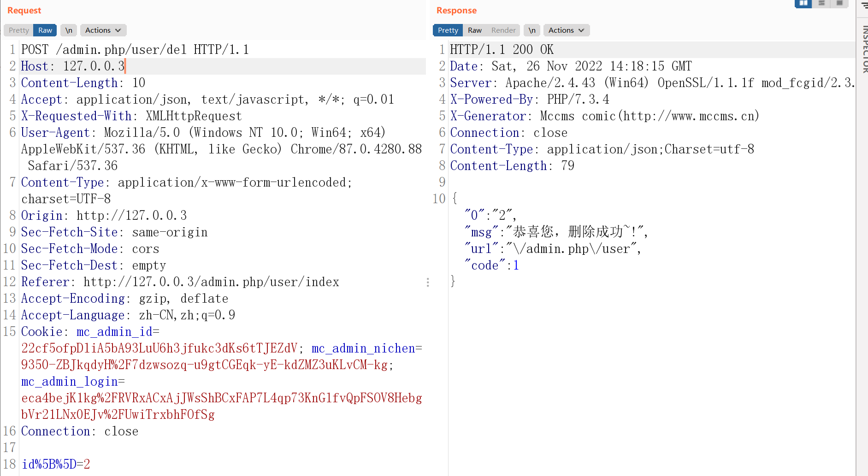Click the Referer header line

pyautogui.click(x=180, y=282)
